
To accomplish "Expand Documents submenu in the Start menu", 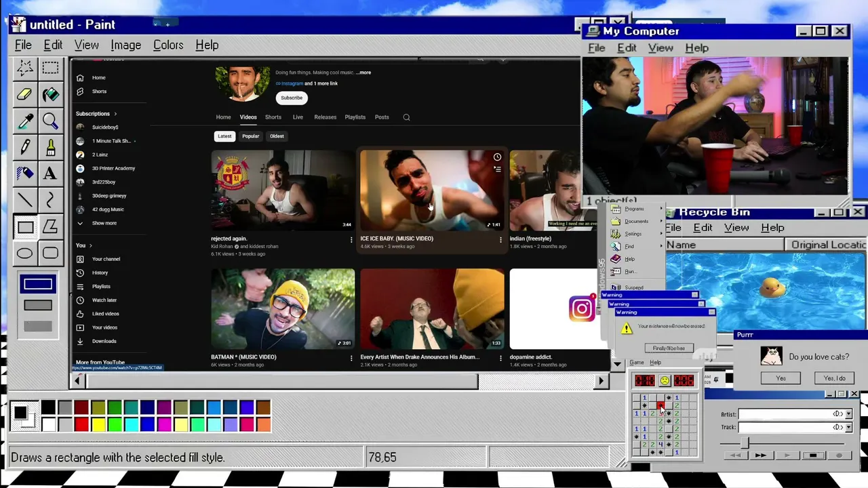I will pos(637,221).
